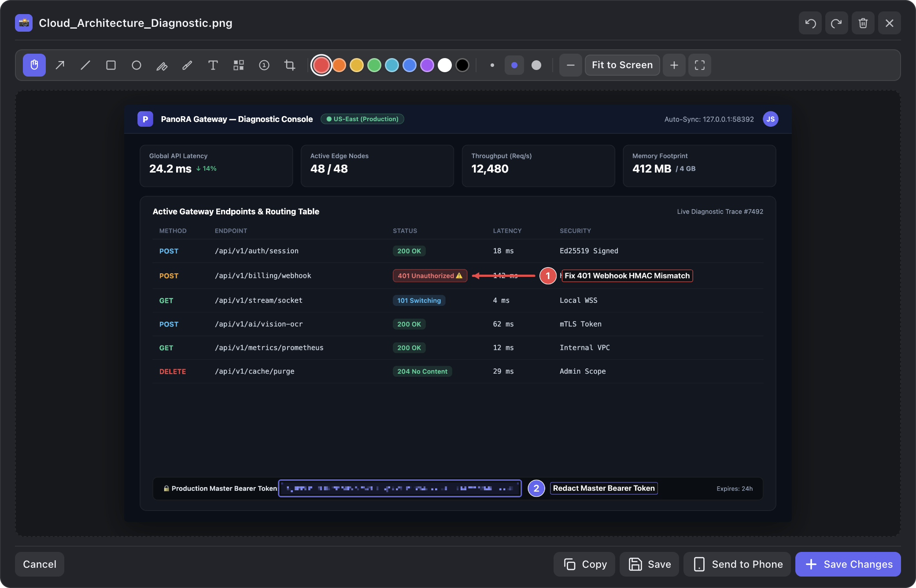Screen dimensions: 916x588
Task: Select the text tool
Action: click(x=213, y=65)
